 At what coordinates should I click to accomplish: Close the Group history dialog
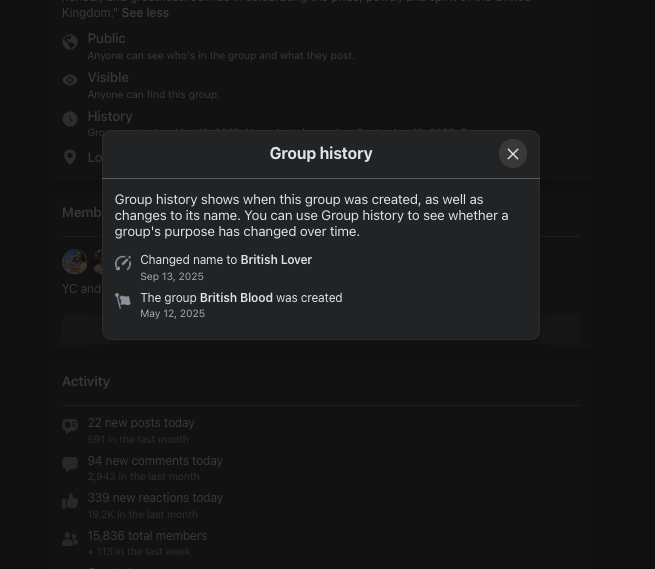[x=513, y=154]
